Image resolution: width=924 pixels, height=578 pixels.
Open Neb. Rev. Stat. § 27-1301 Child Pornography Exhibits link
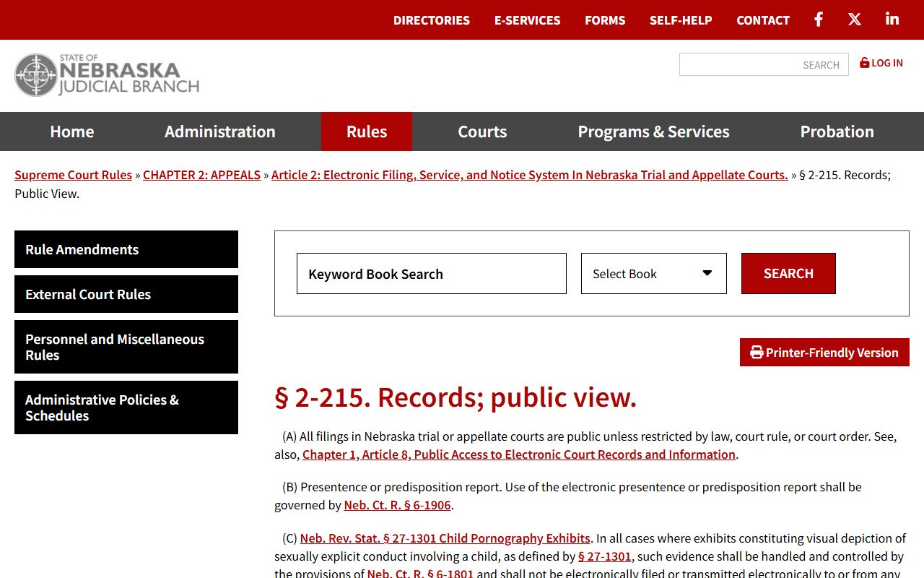coord(445,538)
